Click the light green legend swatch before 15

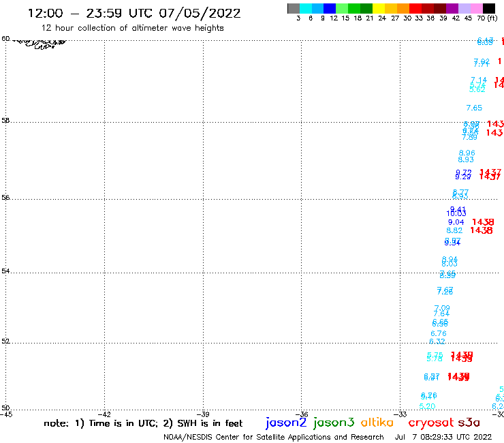click(x=342, y=8)
